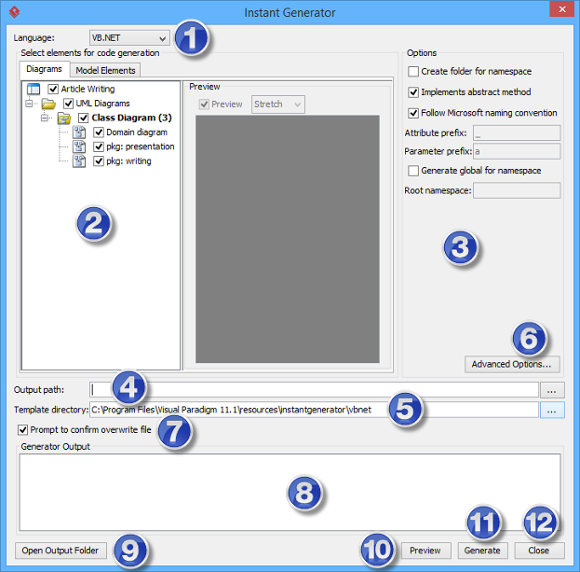Click the Visual Paradigm logo icon in title bar
580x572 pixels.
point(14,12)
